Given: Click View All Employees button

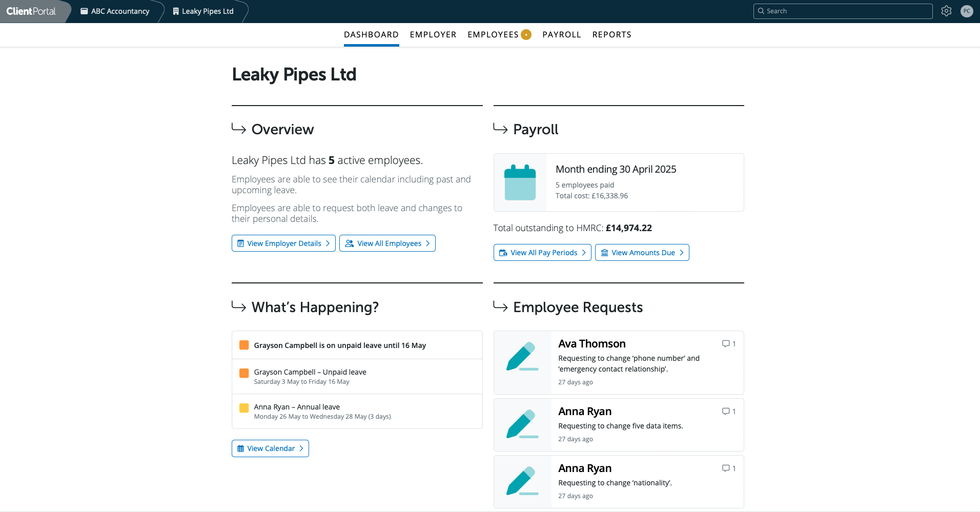Looking at the screenshot, I should 387,243.
